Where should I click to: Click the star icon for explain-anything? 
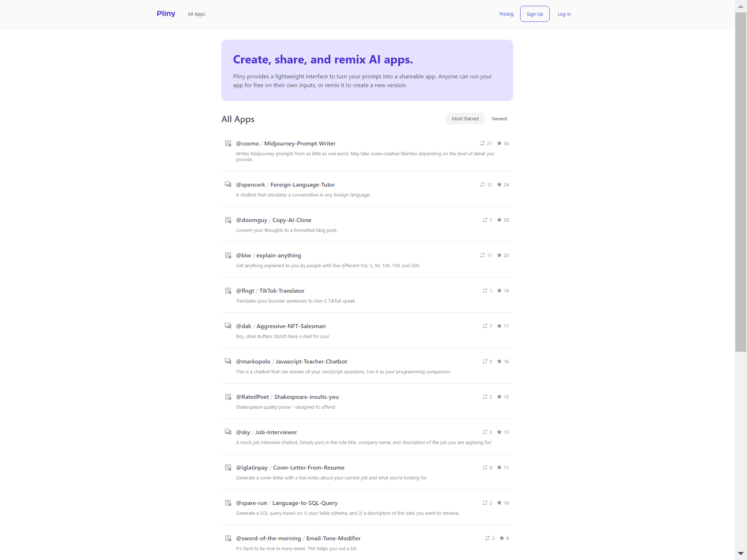499,255
